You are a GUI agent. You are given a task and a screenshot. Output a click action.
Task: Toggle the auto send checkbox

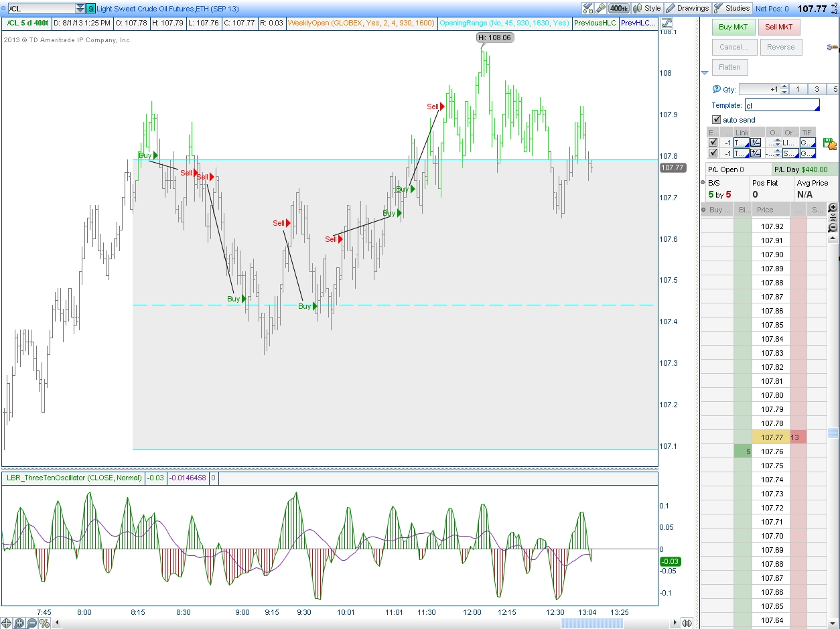coord(717,119)
